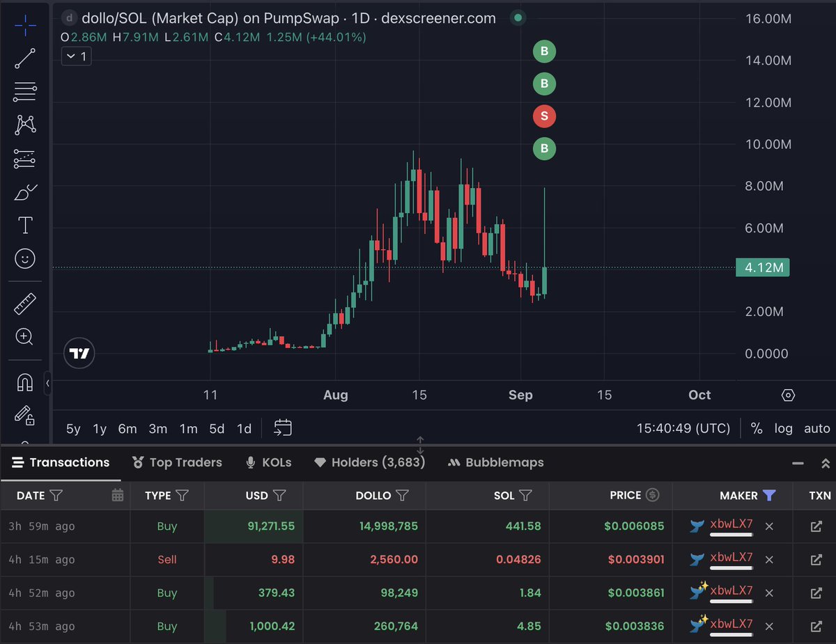The image size is (836, 644).
Task: Click the 1.84 SOL amount
Action: tap(529, 593)
